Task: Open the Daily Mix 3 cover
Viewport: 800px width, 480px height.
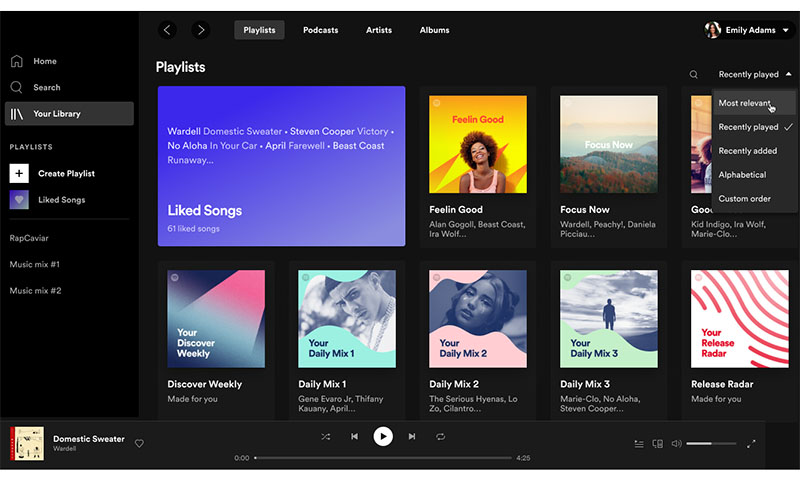Action: [x=609, y=319]
